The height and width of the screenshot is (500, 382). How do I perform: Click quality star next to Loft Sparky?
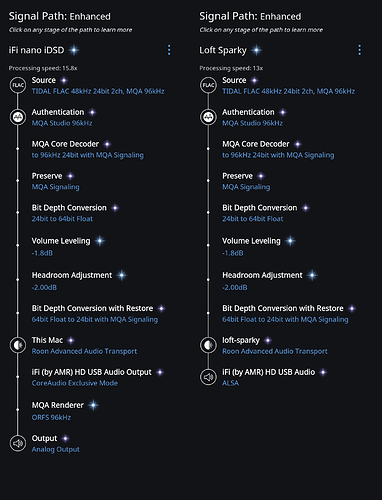click(256, 50)
